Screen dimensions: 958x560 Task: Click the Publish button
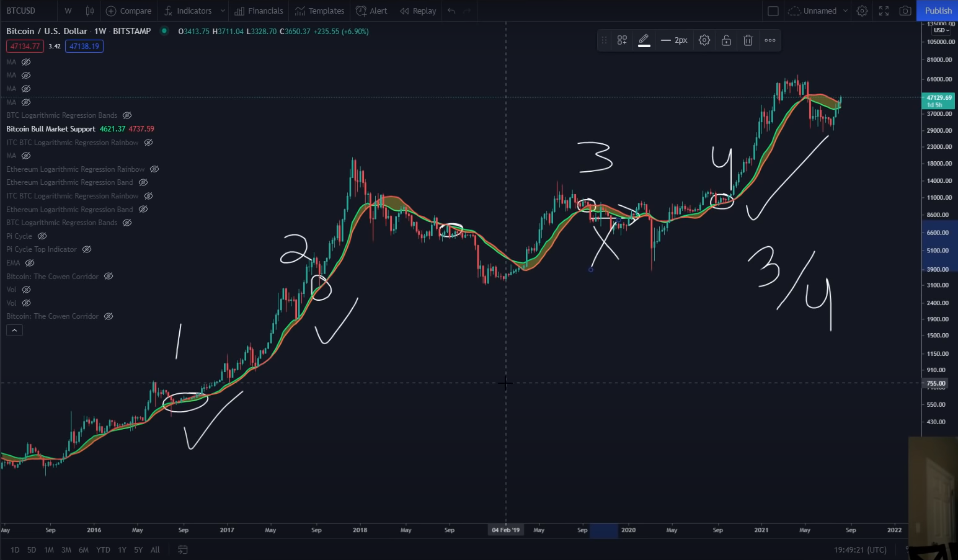click(x=938, y=11)
